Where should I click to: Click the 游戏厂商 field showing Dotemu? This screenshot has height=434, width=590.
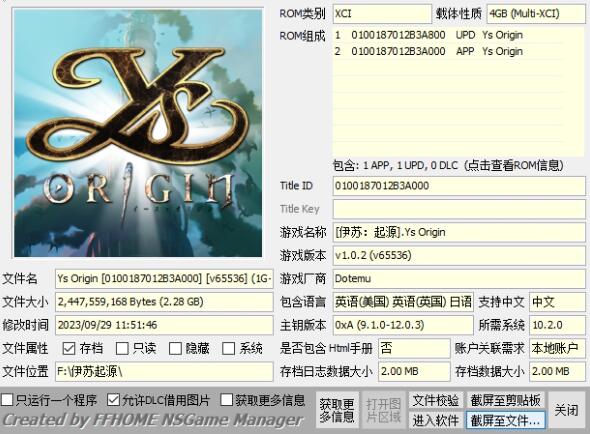[459, 279]
